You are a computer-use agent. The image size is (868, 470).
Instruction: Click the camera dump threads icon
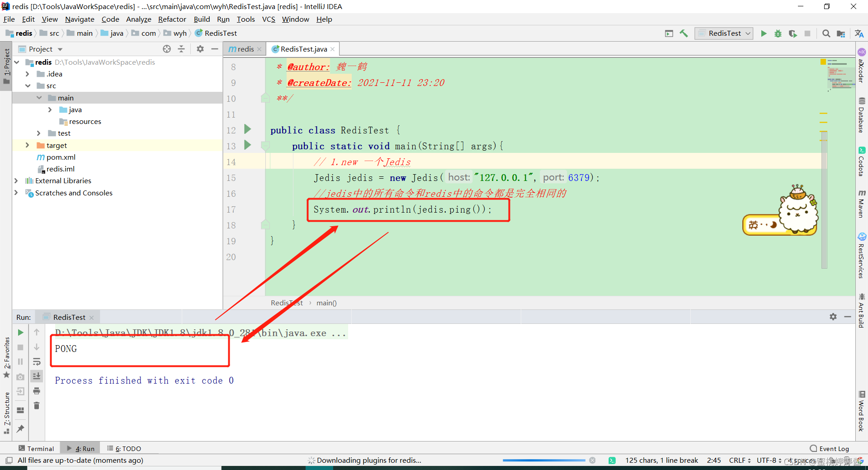click(x=20, y=377)
